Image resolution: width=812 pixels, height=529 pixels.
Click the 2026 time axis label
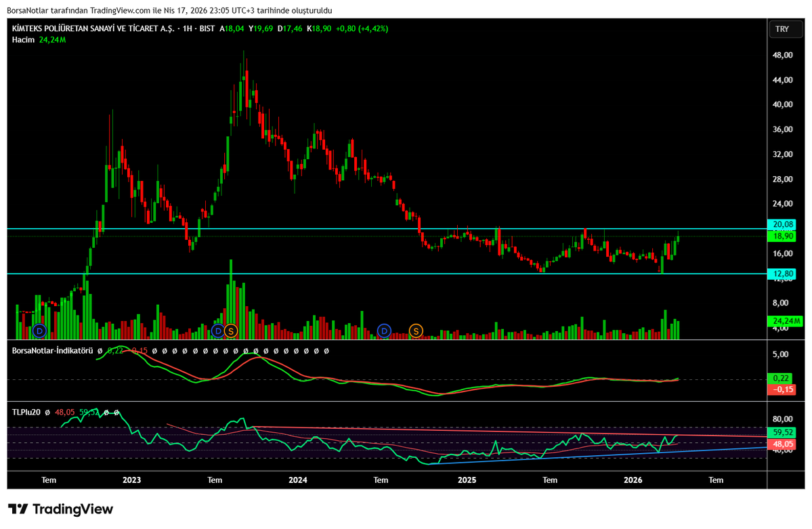[x=633, y=480]
